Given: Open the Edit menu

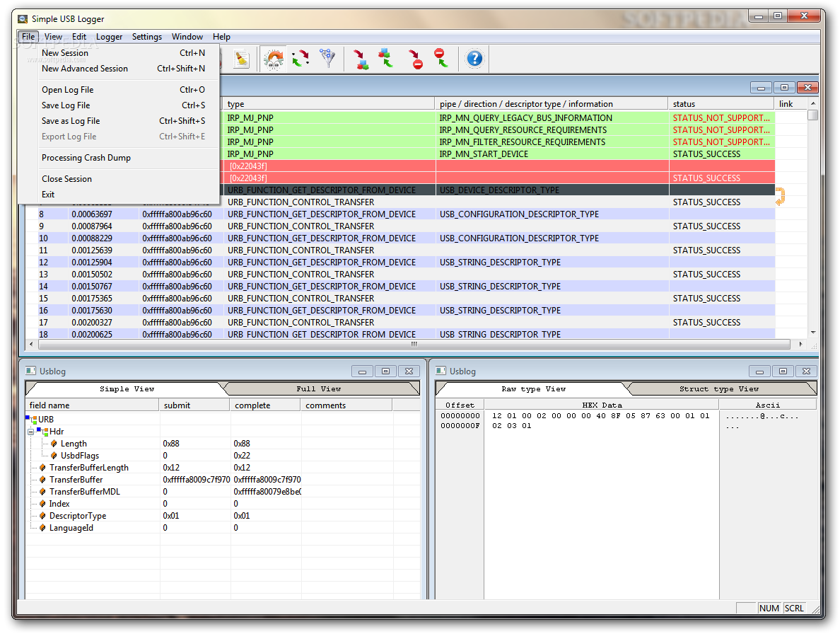Looking at the screenshot, I should pos(79,37).
